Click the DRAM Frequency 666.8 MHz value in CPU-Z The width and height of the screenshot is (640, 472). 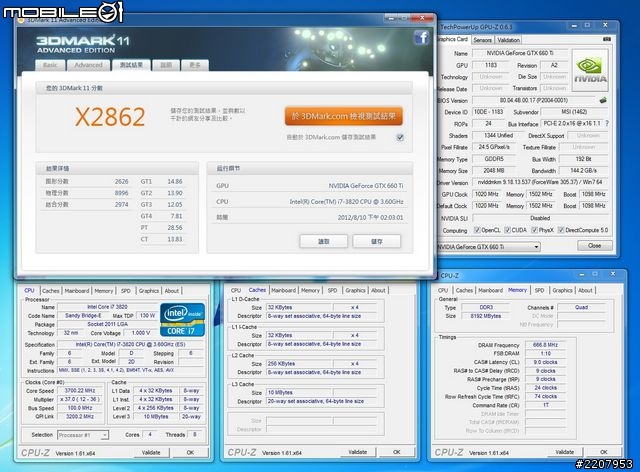(x=545, y=345)
